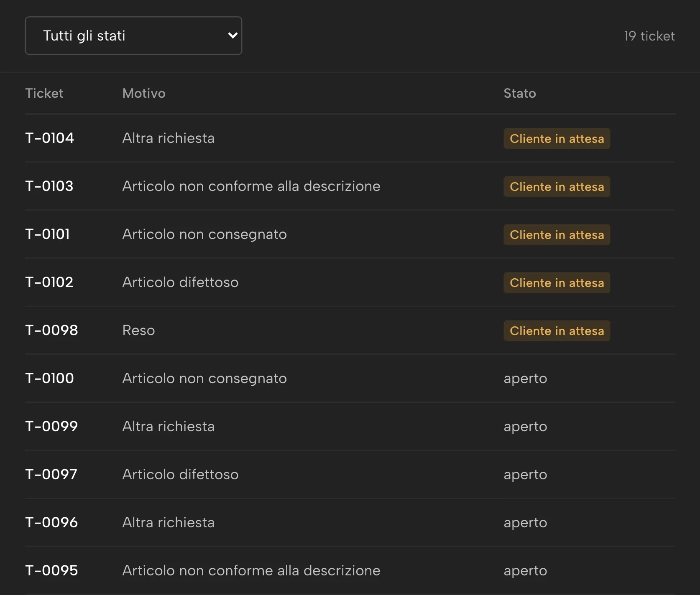The height and width of the screenshot is (595, 700).
Task: Select ticket ID T-0096
Action: [x=51, y=522]
